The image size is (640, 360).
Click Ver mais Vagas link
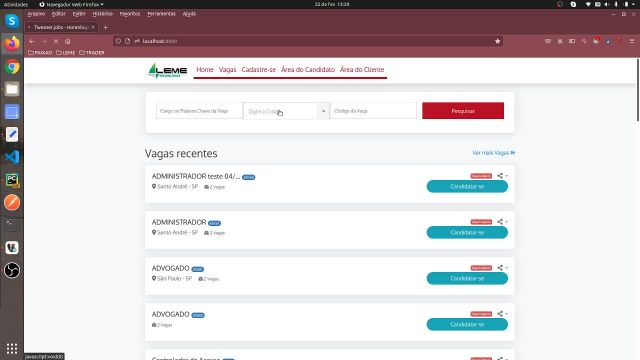click(x=493, y=153)
